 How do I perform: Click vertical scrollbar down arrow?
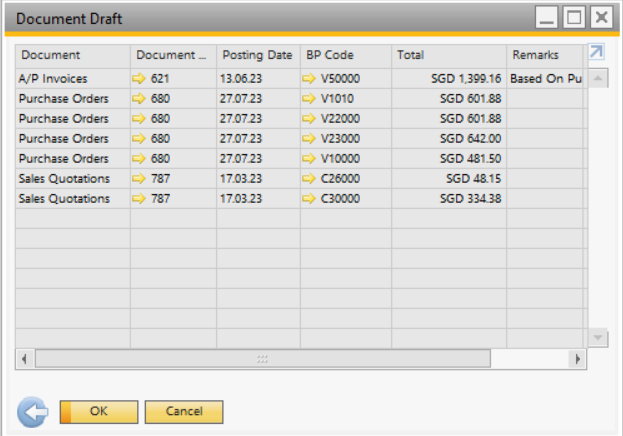click(x=598, y=338)
